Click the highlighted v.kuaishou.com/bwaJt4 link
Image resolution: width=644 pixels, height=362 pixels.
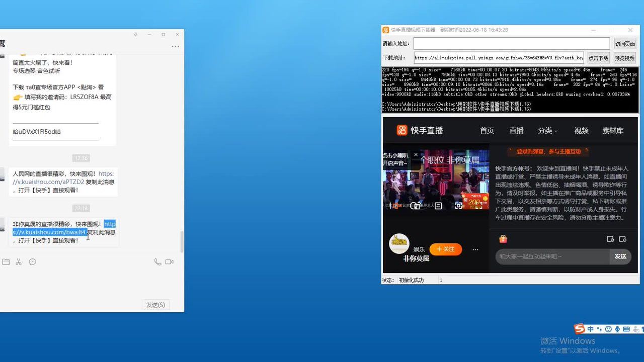(x=64, y=228)
